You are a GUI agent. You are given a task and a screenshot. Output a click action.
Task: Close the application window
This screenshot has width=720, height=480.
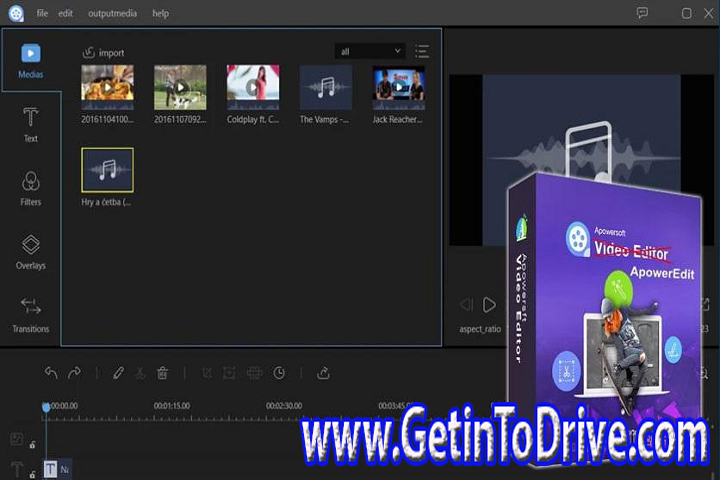coord(709,13)
